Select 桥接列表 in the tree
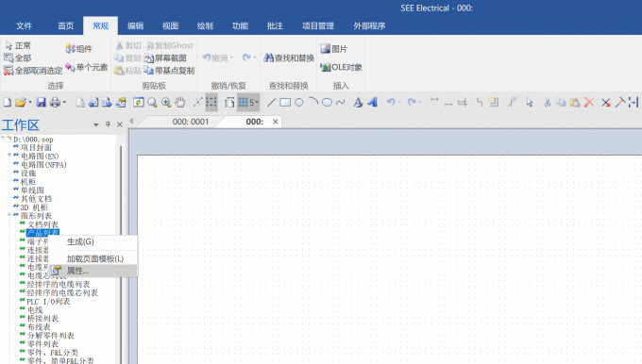Image resolution: width=642 pixels, height=364 pixels. [x=43, y=318]
